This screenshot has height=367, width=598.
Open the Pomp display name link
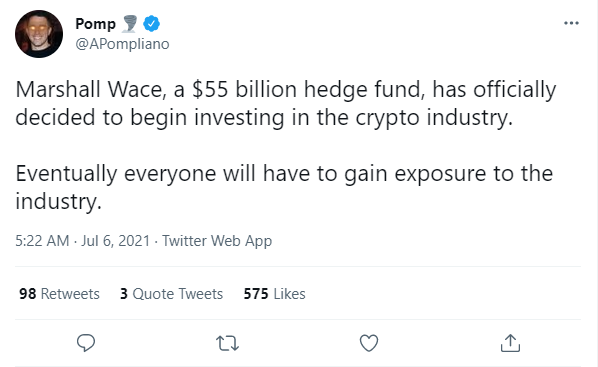click(x=95, y=24)
